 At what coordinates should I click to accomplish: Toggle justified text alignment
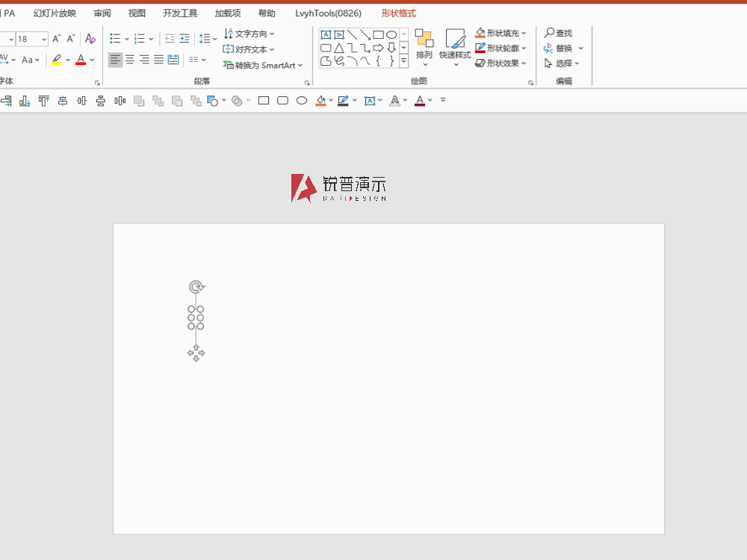[158, 60]
